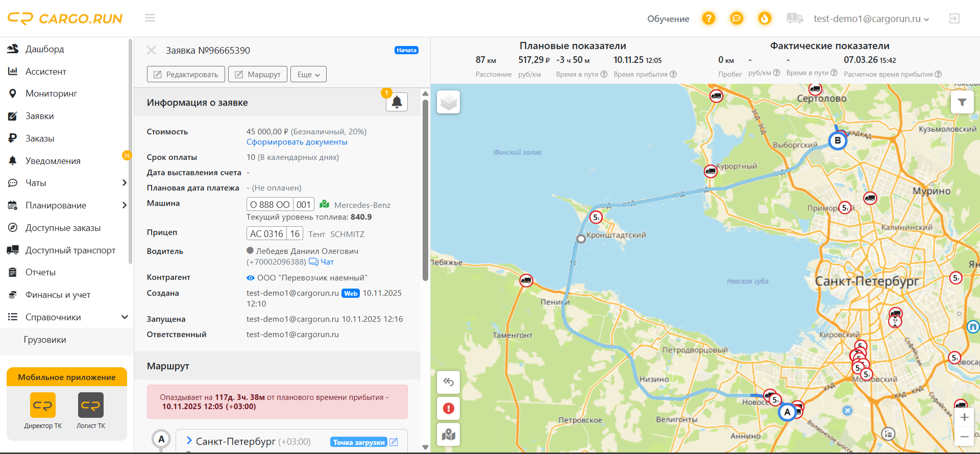Open the hamburger menu toggle

(150, 18)
